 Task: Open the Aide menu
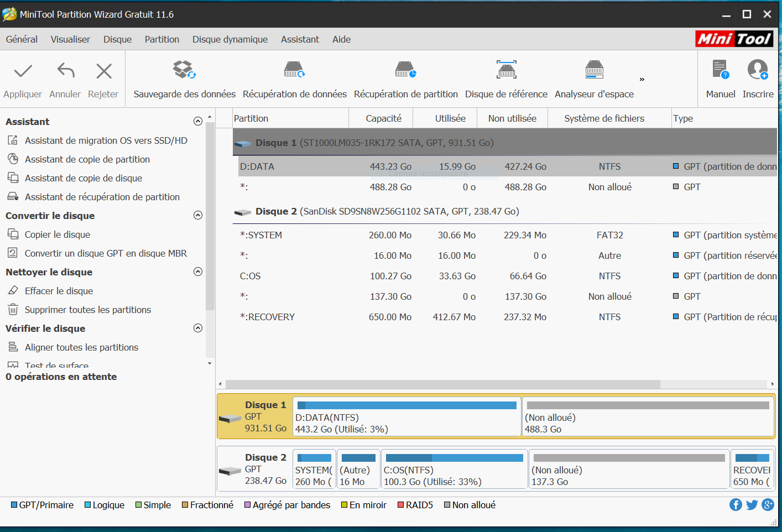[x=341, y=39]
